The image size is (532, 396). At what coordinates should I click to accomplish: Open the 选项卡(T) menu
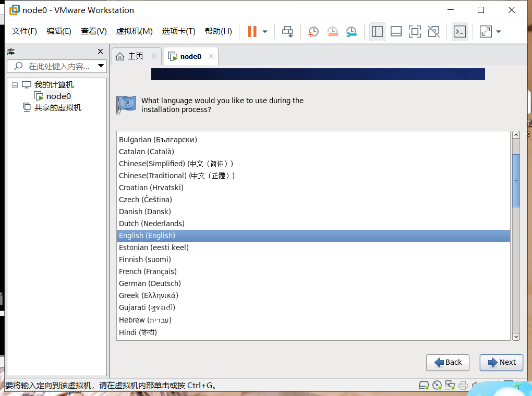click(179, 31)
